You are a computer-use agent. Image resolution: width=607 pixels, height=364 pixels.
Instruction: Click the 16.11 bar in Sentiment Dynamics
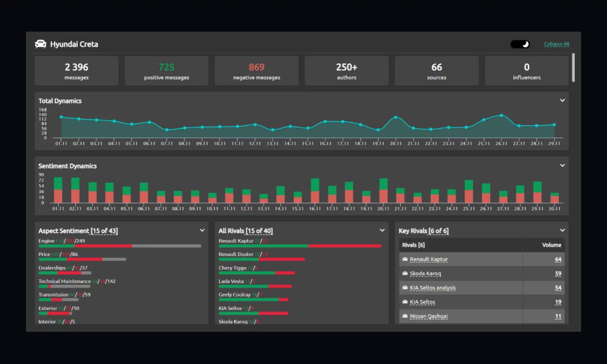(315, 190)
